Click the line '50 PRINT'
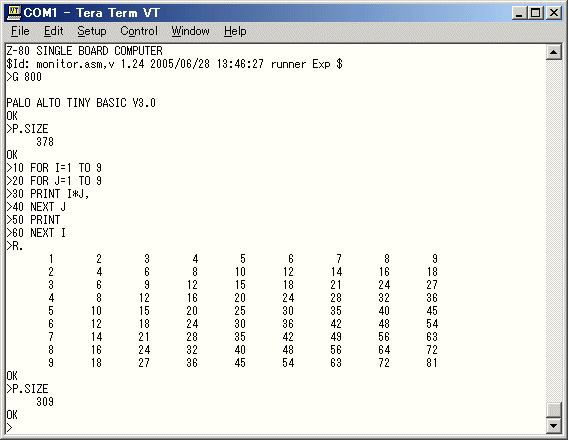This screenshot has height=440, width=568. coord(33,220)
